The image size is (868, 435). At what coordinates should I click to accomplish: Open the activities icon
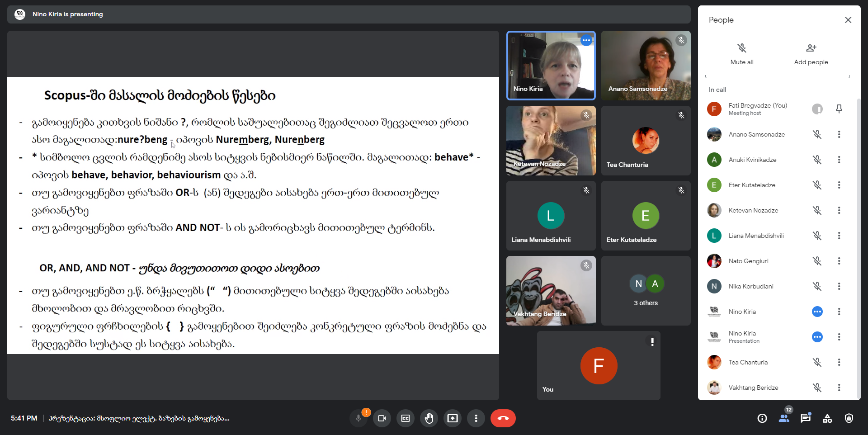point(827,418)
